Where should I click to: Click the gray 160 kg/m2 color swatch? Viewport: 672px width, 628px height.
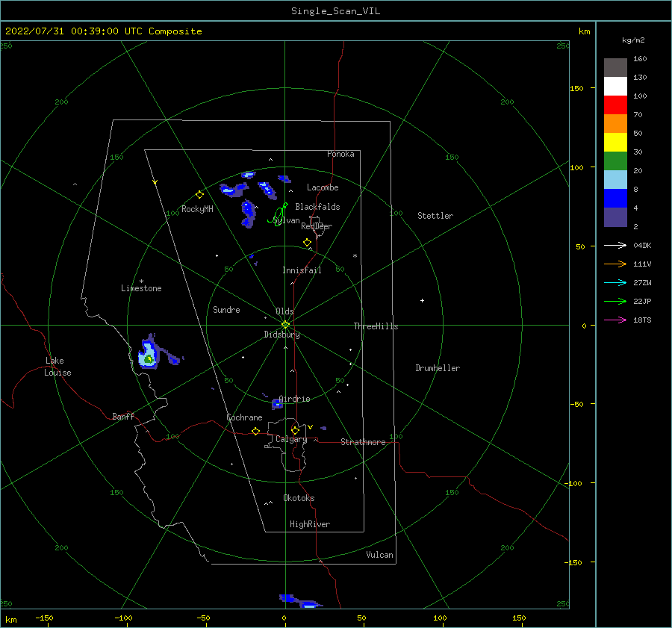[x=615, y=68]
